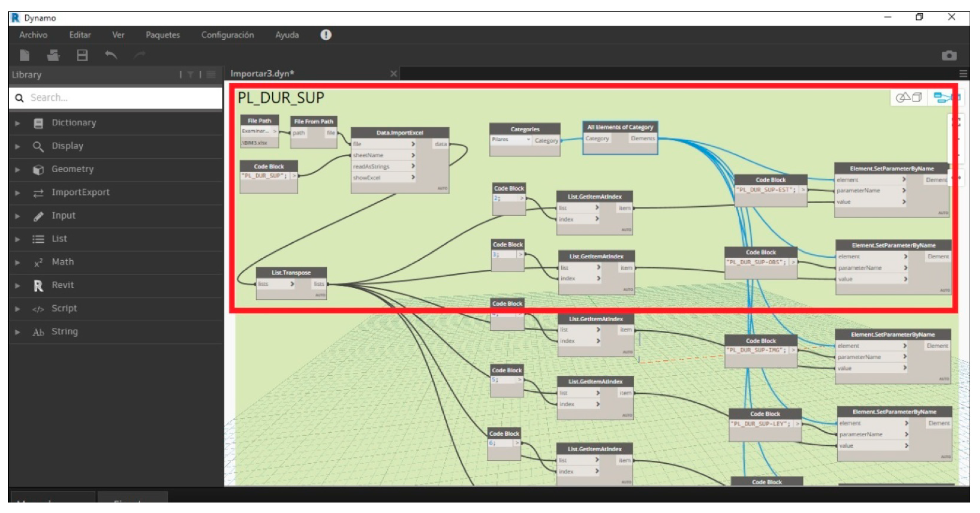Click Examinar button in File Path node
The height and width of the screenshot is (513, 980).
[255, 131]
